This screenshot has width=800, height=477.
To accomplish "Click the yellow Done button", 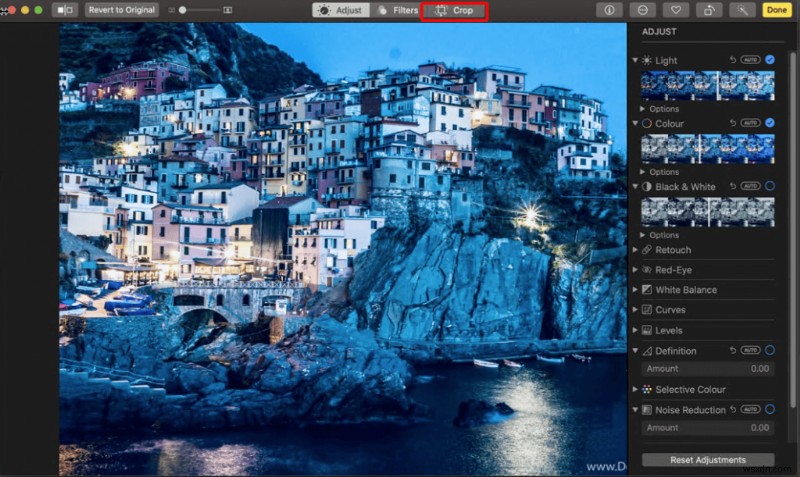I will [x=777, y=10].
